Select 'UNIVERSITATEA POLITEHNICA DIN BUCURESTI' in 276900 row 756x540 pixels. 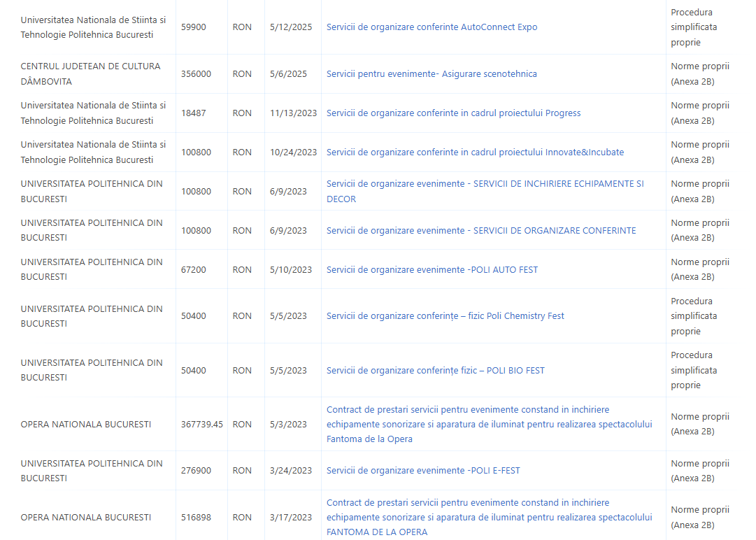click(x=92, y=471)
